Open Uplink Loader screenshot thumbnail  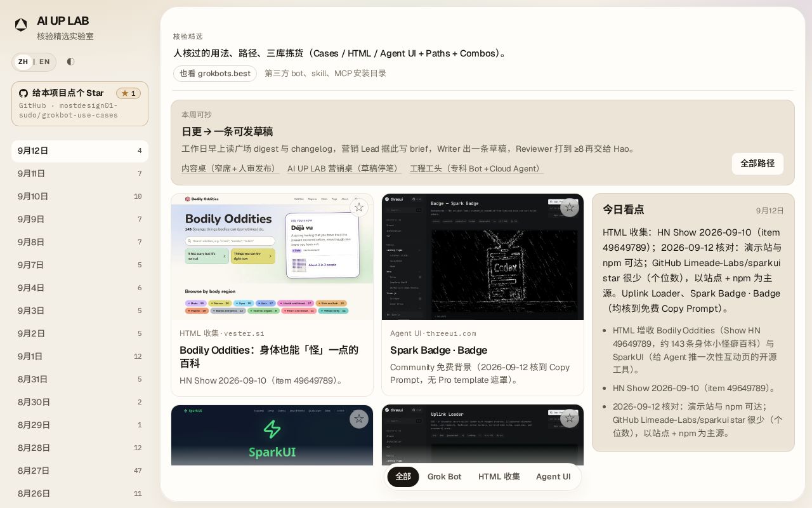(x=483, y=435)
